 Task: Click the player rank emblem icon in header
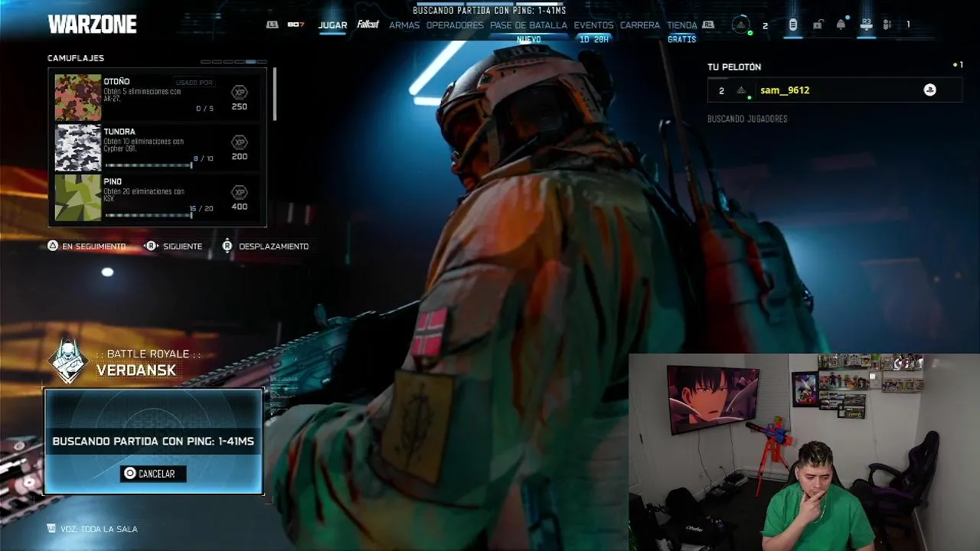[740, 25]
